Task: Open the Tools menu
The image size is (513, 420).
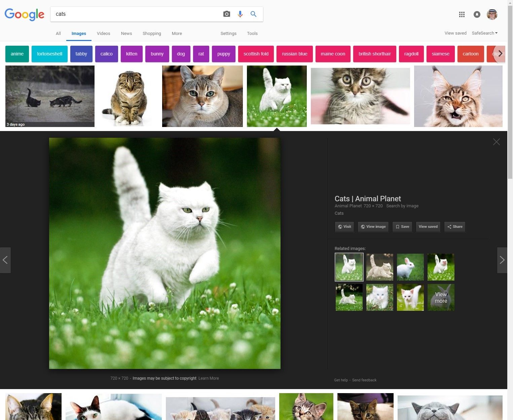Action: tap(252, 33)
